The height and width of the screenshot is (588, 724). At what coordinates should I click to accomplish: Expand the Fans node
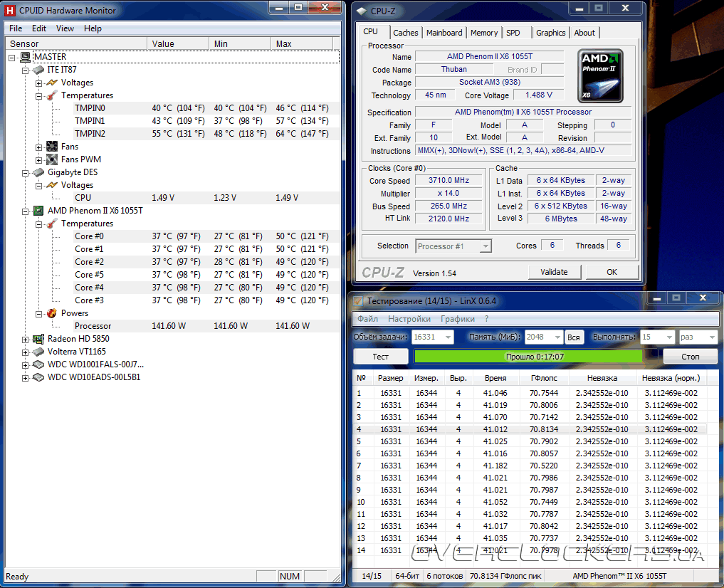point(38,147)
